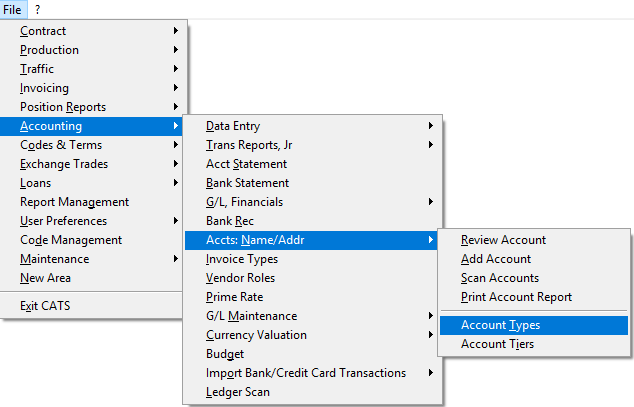This screenshot has width=634, height=407.
Task: Open the Loans submenu
Action: [x=93, y=183]
